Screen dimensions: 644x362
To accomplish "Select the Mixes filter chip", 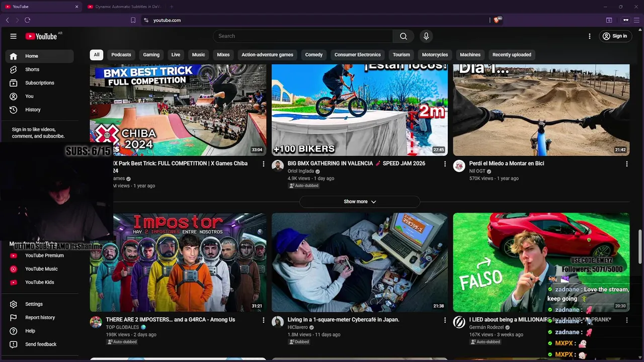I will click(x=223, y=55).
